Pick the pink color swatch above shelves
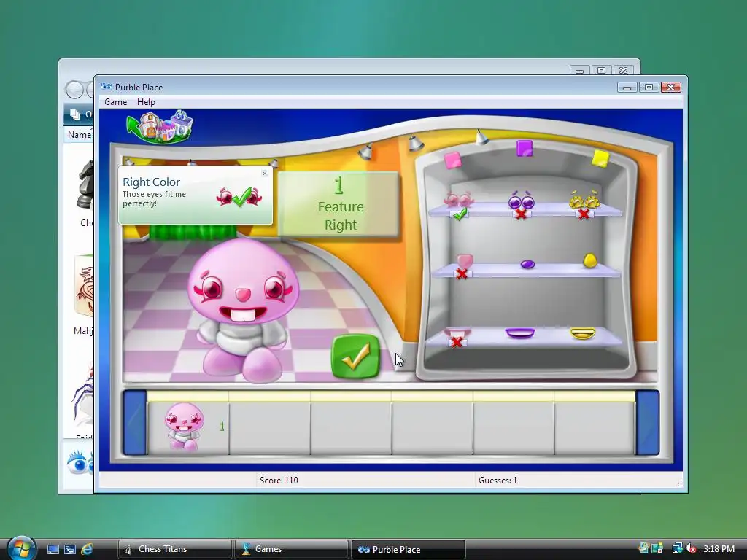This screenshot has height=560, width=747. click(452, 160)
